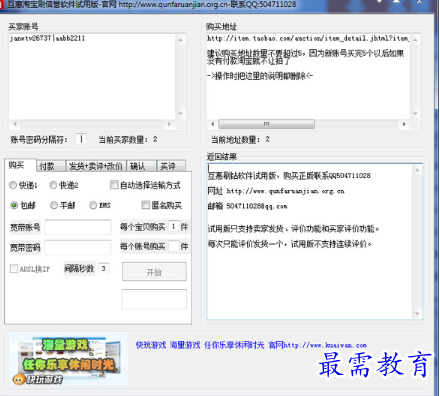Select the 快递1 radio button
The height and width of the screenshot is (396, 440).
click(13, 185)
